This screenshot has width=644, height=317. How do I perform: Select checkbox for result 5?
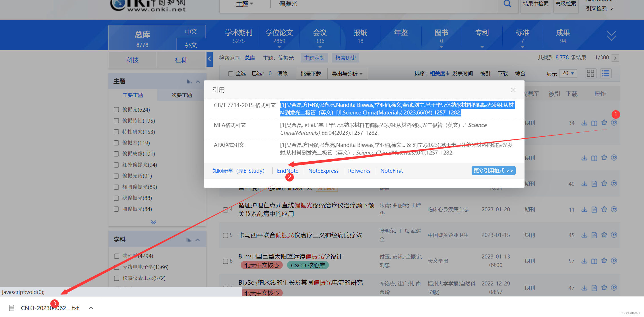pos(226,235)
